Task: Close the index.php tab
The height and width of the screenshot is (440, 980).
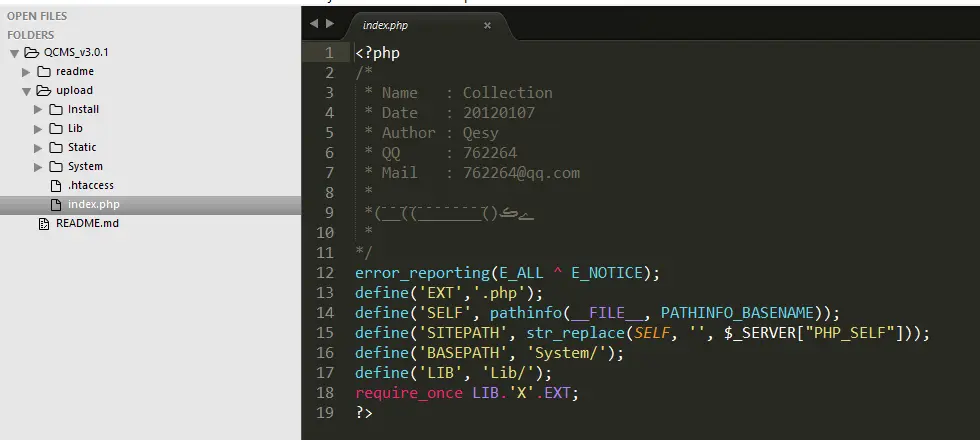Action: [488, 26]
